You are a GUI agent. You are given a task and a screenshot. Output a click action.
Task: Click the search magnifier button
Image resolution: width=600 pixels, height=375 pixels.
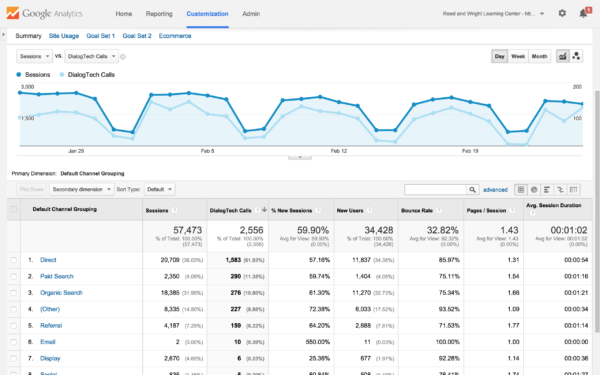[x=472, y=189]
